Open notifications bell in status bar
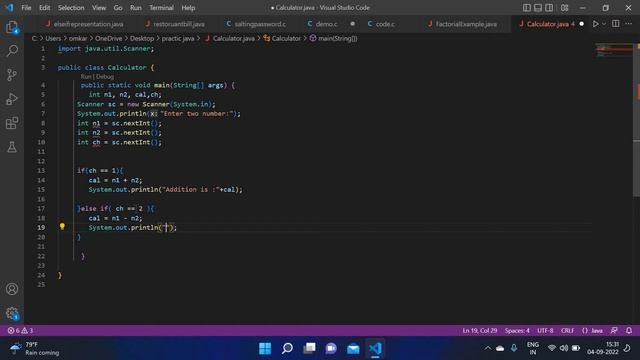The height and width of the screenshot is (360, 640). (x=629, y=331)
